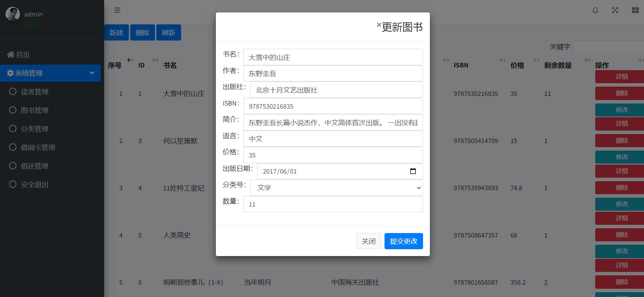Delete the 何以笙箫默 row with 删除
This screenshot has height=297, width=644.
(619, 141)
